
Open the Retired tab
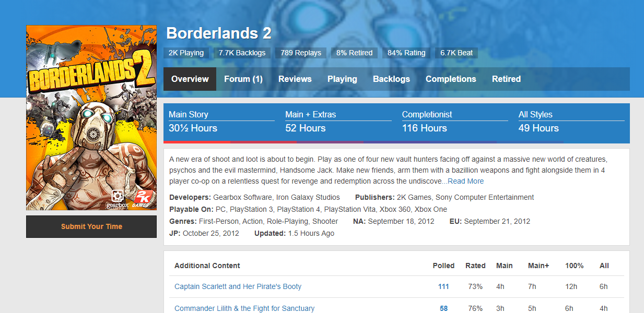506,79
